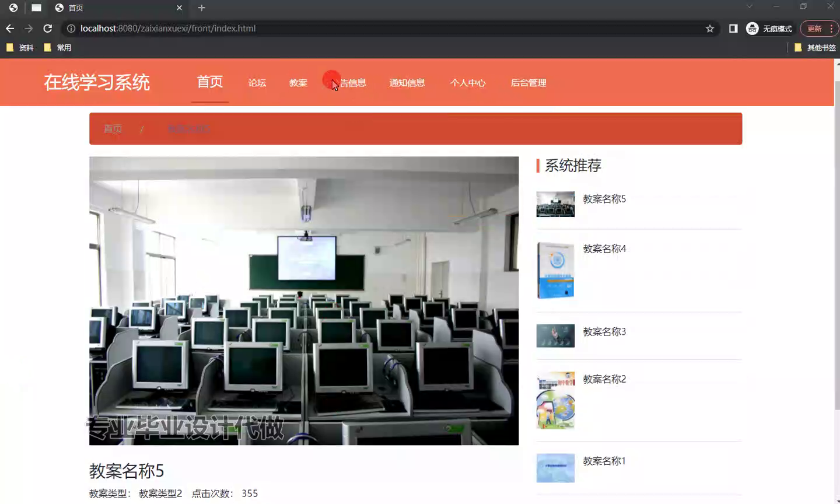Click the browser forward arrow
840x504 pixels.
point(29,28)
